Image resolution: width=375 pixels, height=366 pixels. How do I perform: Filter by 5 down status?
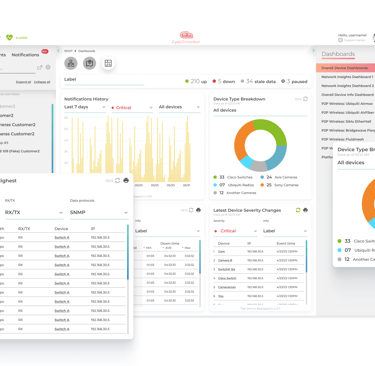pyautogui.click(x=224, y=81)
